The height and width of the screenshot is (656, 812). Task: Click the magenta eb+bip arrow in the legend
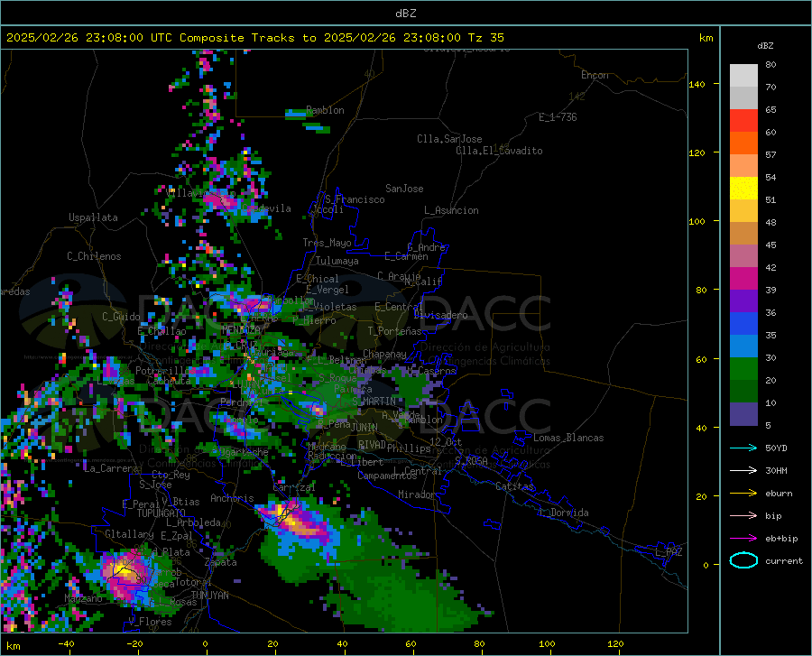point(743,539)
